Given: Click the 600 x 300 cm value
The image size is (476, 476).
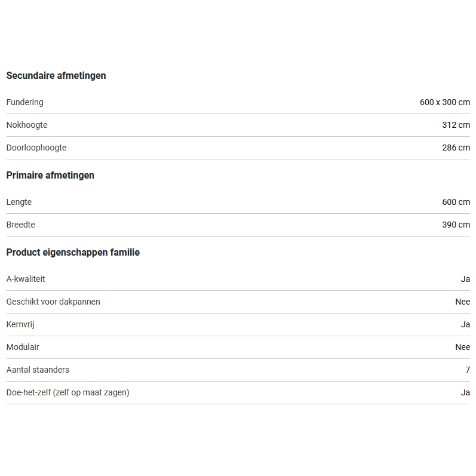Looking at the screenshot, I should [x=444, y=102].
